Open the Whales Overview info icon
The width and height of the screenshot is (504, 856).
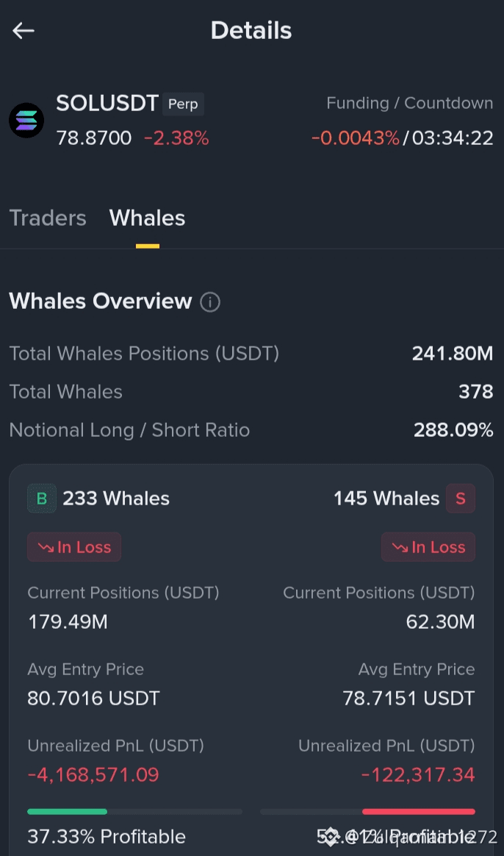(210, 302)
